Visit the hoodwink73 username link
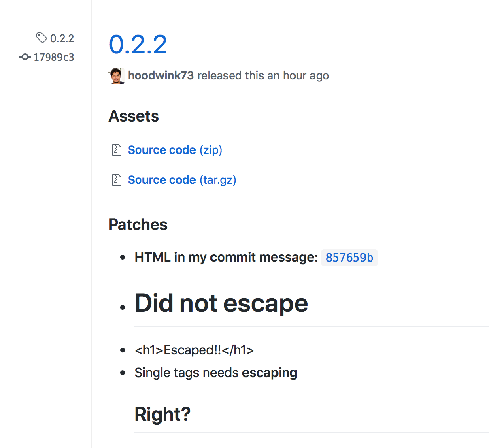Image resolution: width=489 pixels, height=448 pixels. (161, 75)
